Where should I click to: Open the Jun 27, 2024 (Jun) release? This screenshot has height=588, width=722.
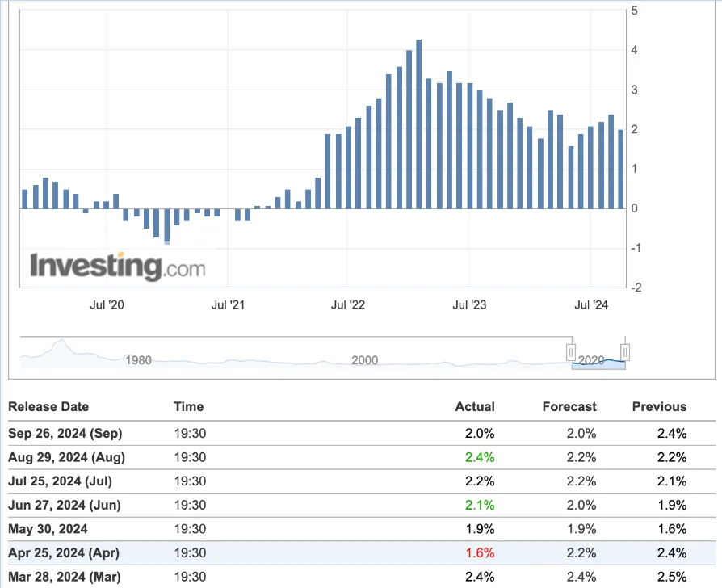[x=65, y=505]
